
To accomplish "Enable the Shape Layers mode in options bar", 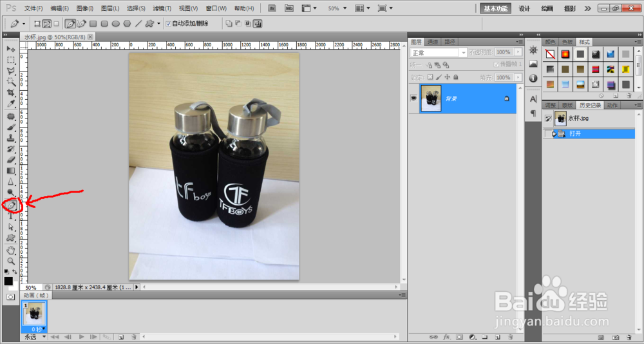I will [x=37, y=24].
